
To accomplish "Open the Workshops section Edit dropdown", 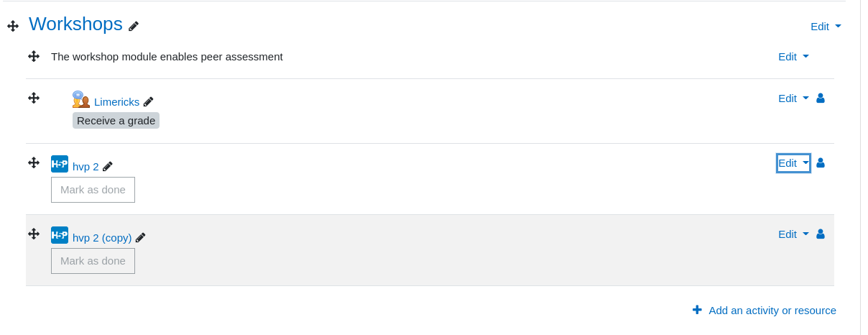I will coord(826,26).
